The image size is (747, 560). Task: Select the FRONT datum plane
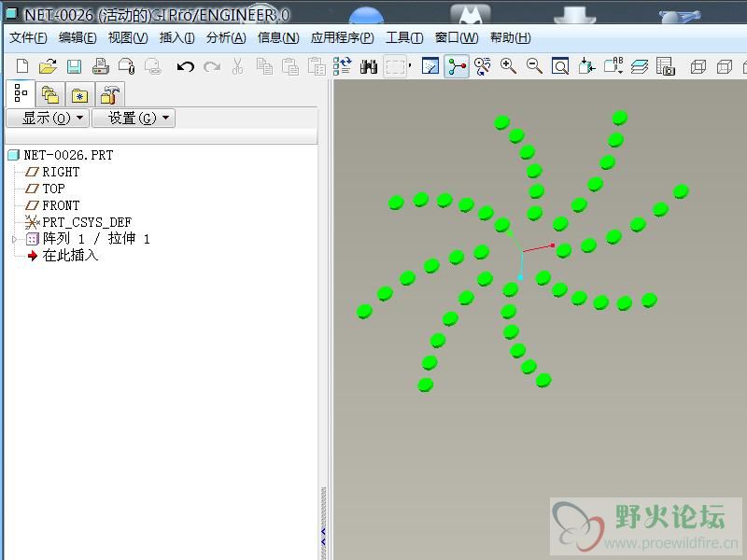(61, 205)
